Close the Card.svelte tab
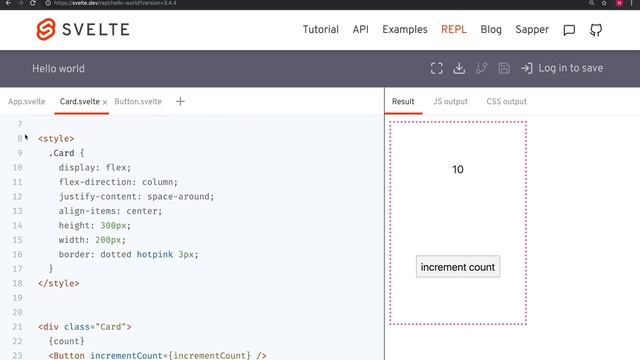This screenshot has width=640, height=360. (x=105, y=102)
